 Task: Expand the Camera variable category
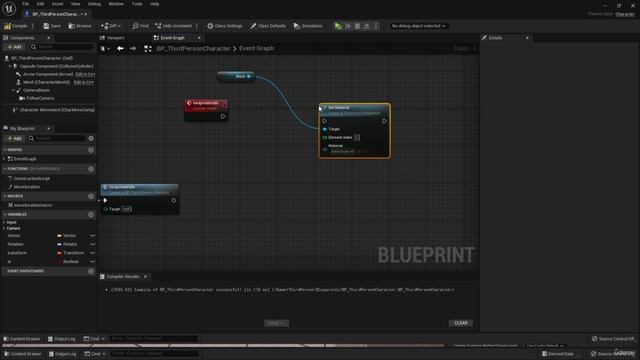(x=4, y=229)
